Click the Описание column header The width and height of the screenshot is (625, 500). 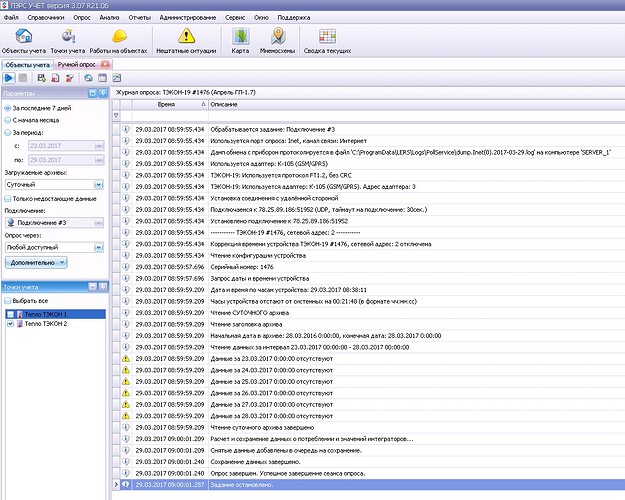417,104
